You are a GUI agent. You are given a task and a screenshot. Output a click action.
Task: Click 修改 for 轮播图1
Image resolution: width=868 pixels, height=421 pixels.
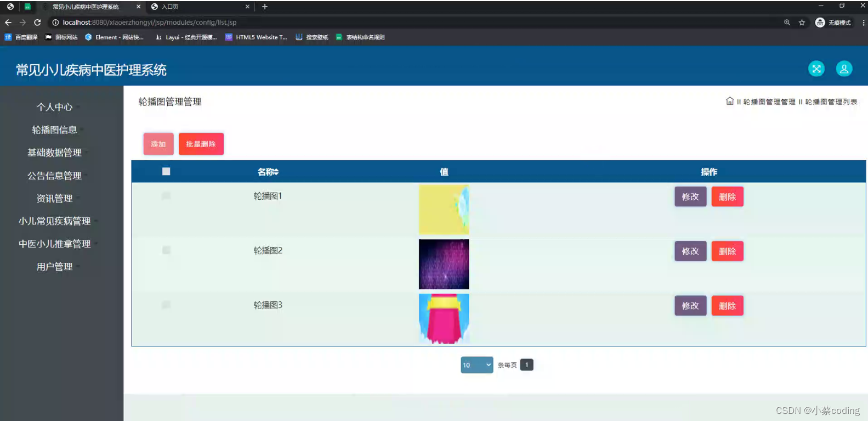click(690, 197)
